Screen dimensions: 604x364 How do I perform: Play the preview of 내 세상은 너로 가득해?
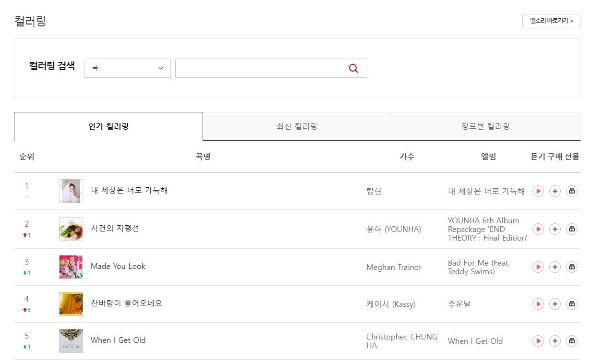[538, 191]
